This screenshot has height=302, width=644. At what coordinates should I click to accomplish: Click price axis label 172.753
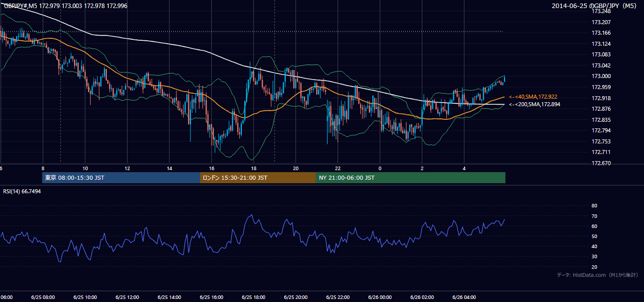tap(601, 141)
